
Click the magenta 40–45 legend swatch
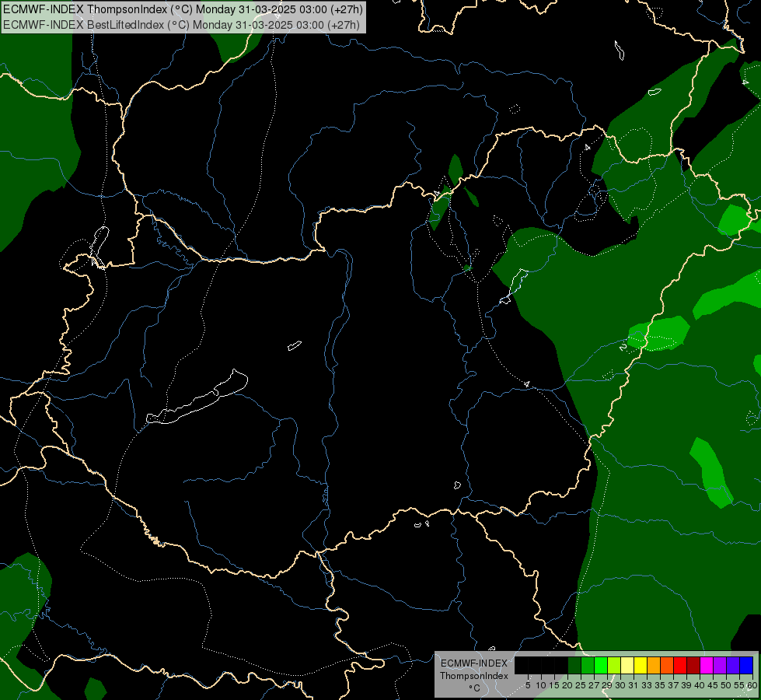[x=707, y=665]
